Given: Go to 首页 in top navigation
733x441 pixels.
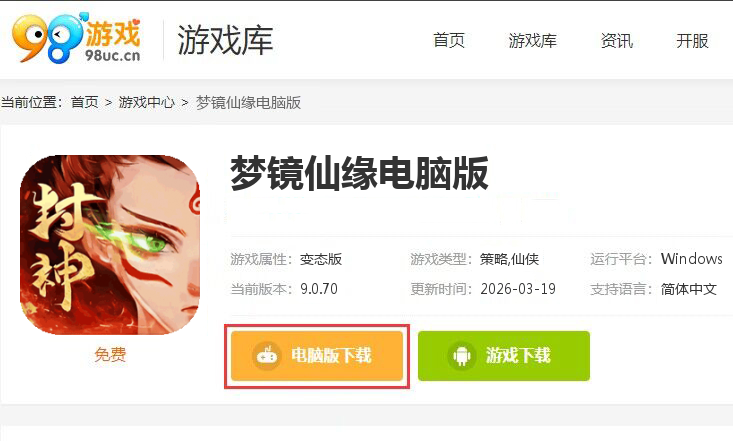Looking at the screenshot, I should (449, 41).
